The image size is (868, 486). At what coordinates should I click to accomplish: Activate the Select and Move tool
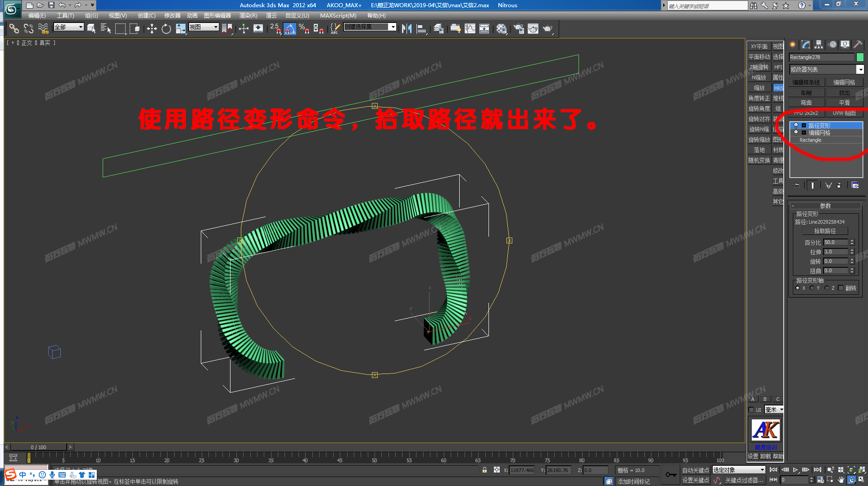(x=152, y=28)
